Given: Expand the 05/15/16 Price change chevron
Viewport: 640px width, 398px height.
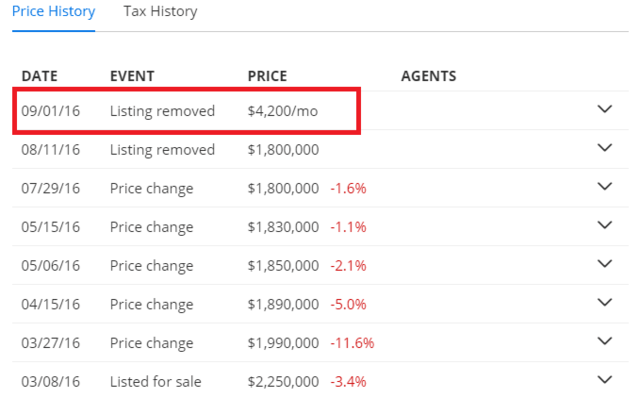Looking at the screenshot, I should (x=604, y=225).
